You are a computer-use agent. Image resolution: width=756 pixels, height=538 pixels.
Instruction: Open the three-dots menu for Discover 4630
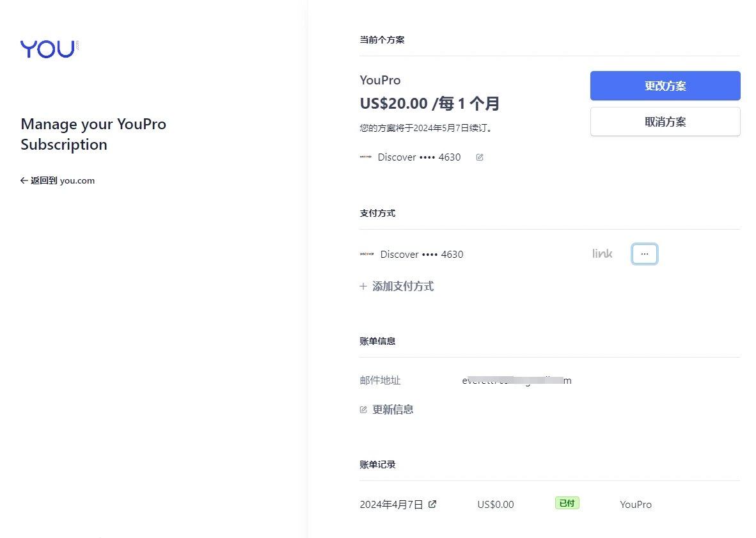click(644, 254)
